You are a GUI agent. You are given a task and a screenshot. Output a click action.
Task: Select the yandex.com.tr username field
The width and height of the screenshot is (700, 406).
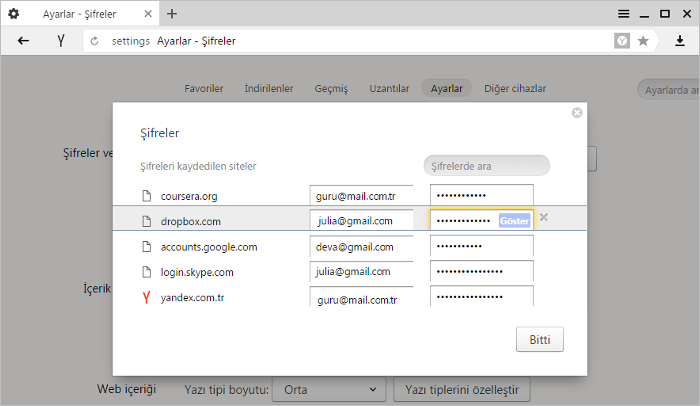(x=361, y=297)
